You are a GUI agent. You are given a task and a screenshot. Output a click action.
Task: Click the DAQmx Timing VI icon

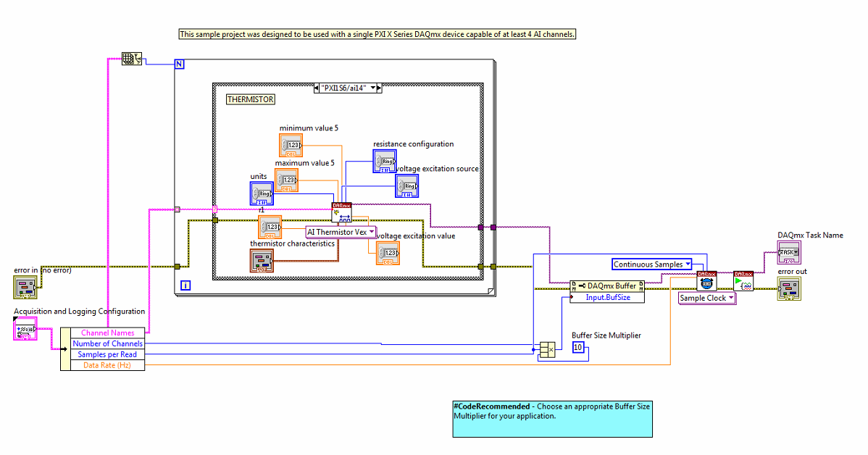point(707,281)
